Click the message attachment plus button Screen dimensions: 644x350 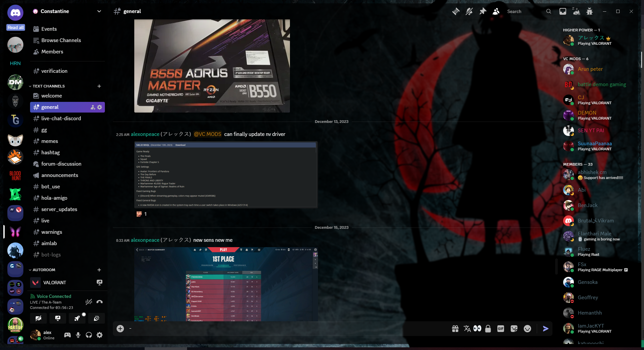[120, 329]
